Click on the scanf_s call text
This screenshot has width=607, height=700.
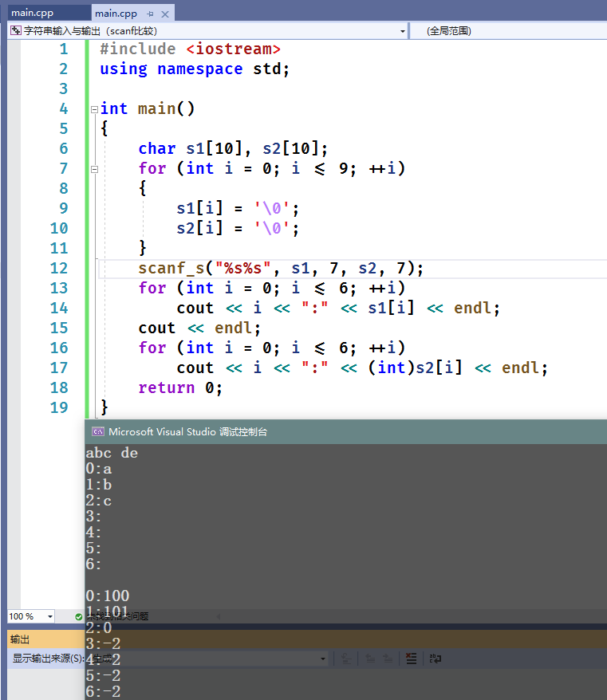(281, 269)
